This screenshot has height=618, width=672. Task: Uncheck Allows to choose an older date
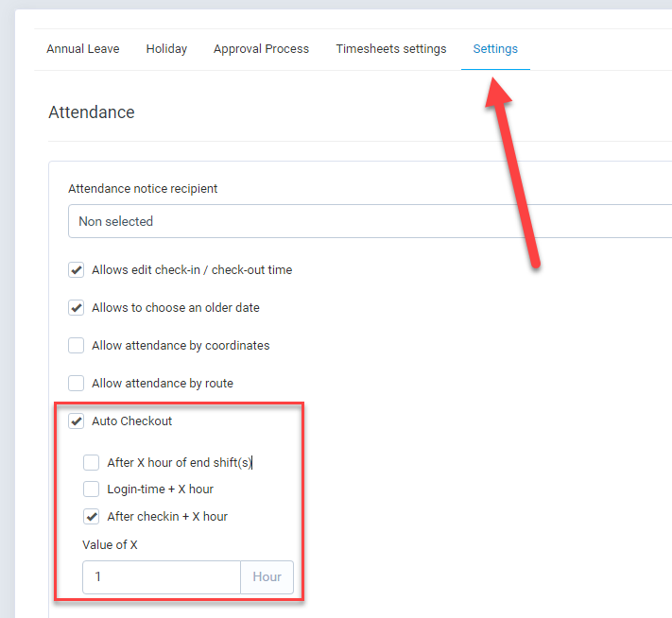tap(77, 308)
